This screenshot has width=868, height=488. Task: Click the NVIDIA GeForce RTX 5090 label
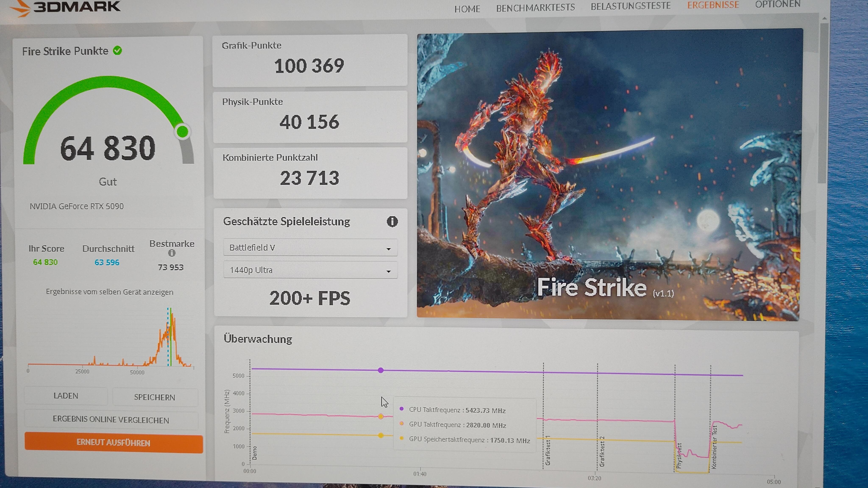77,206
